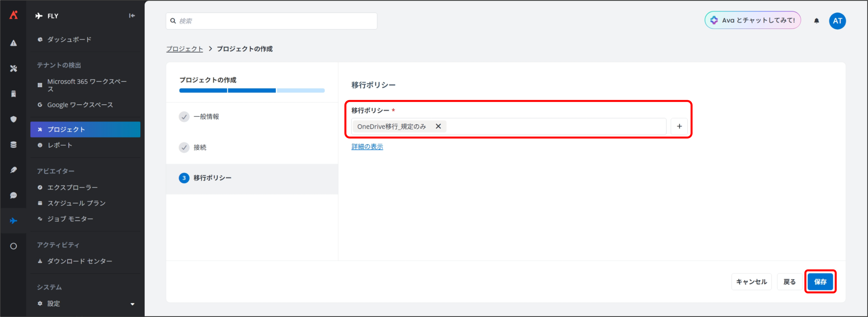Go to 一般情報 completed step
The height and width of the screenshot is (317, 868).
tap(206, 117)
